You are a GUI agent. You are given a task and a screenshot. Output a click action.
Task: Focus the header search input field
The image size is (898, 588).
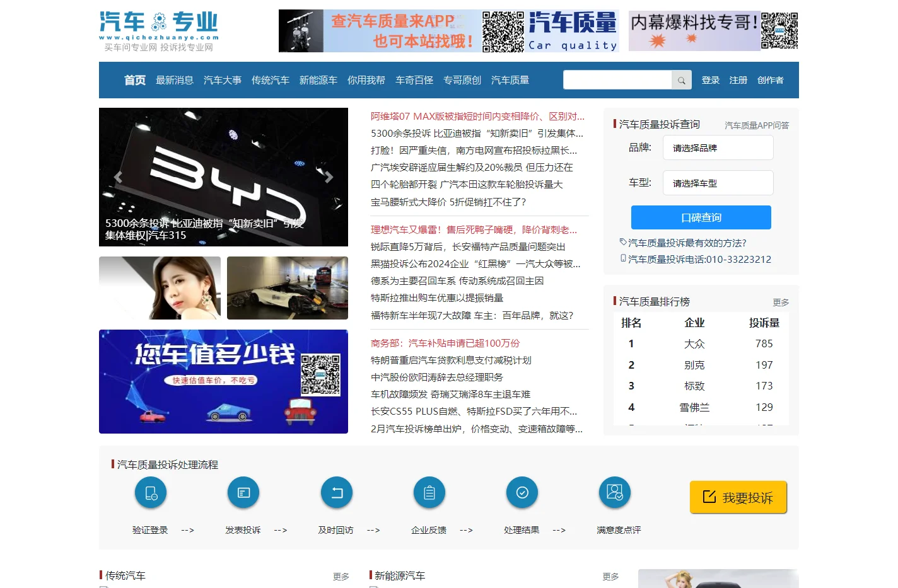click(x=617, y=80)
